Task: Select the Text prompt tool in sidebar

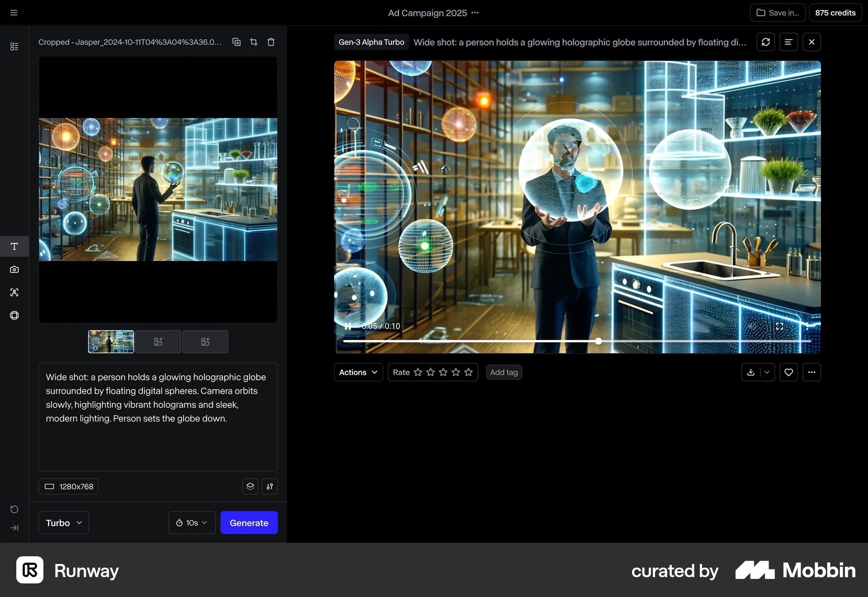Action: click(14, 246)
